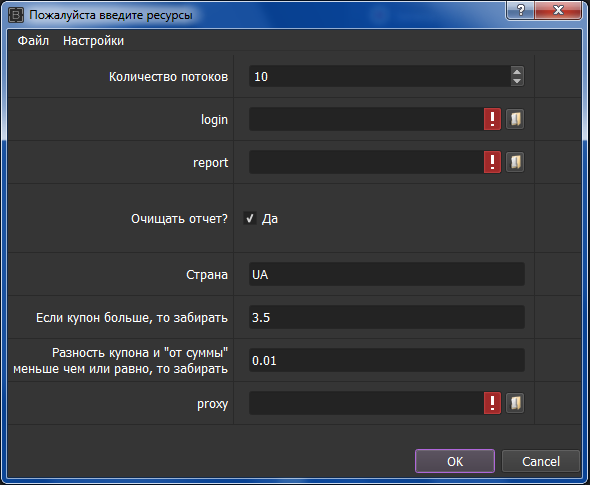Click red warning icon in login field
Viewport: 590px width, 485px height.
click(492, 119)
